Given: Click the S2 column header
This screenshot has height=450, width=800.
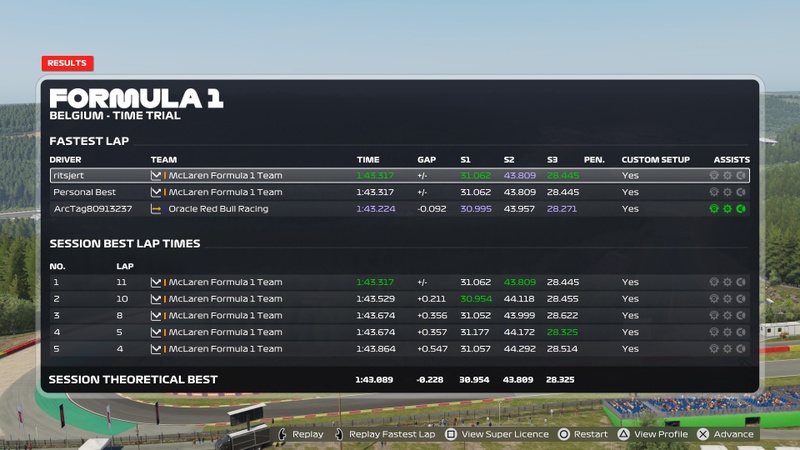Looking at the screenshot, I should click(x=509, y=160).
